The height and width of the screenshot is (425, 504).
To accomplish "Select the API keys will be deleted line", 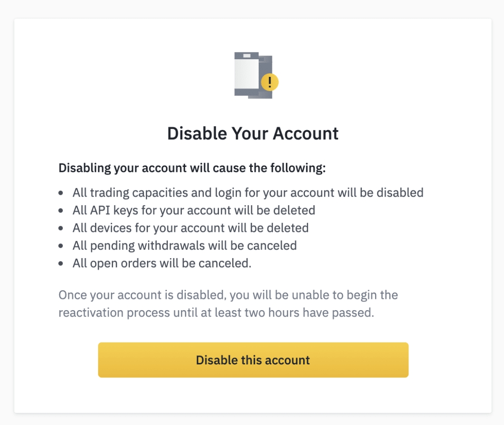I will point(194,210).
